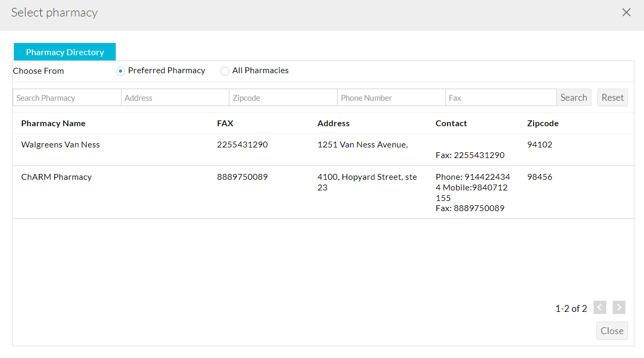This screenshot has width=644, height=358.
Task: Close the Select pharmacy dialog with X
Action: point(626,13)
